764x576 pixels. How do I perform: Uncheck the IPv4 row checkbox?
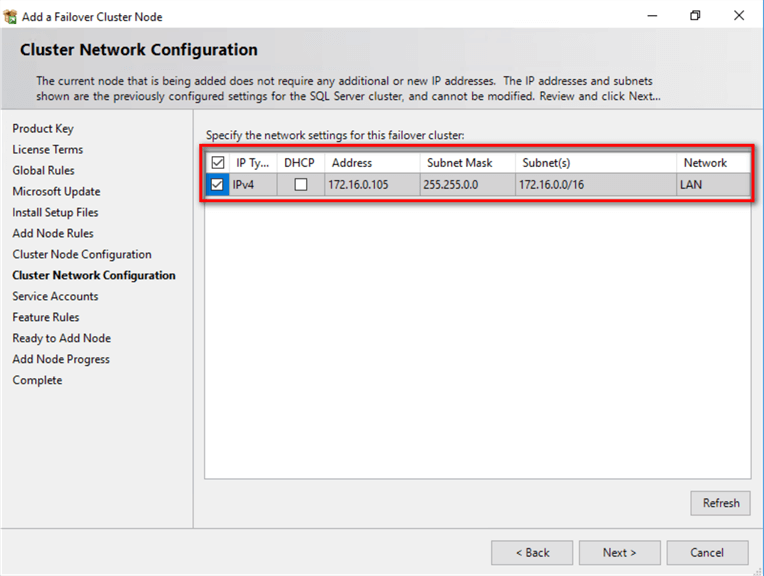pos(217,184)
